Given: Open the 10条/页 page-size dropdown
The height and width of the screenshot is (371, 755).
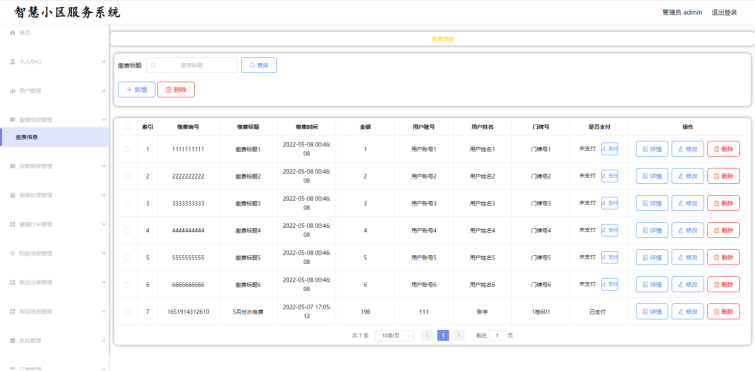Looking at the screenshot, I should 394,335.
